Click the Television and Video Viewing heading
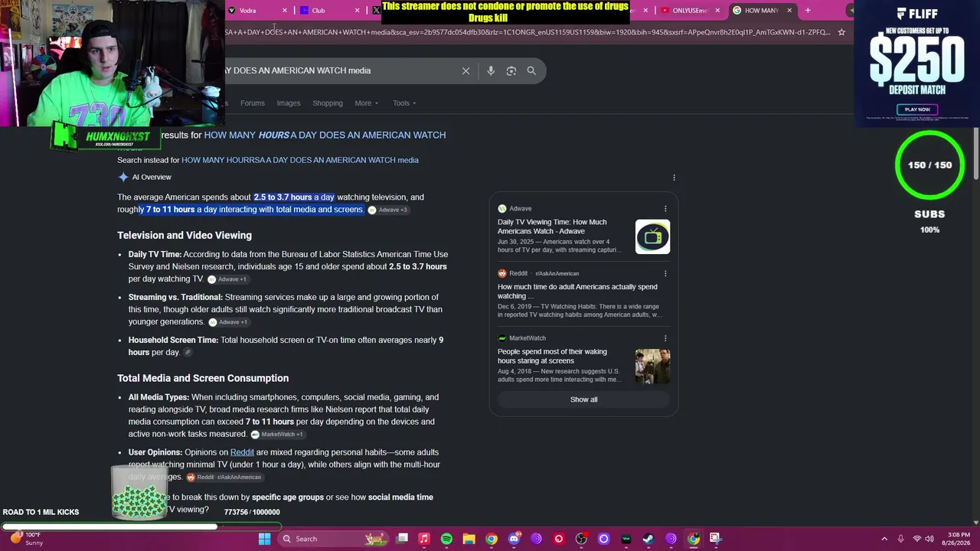Screen dimensions: 980x551 185,236
